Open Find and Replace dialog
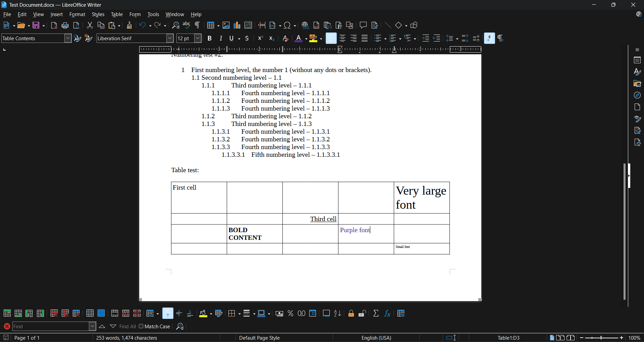This screenshot has width=644, height=342. tap(175, 25)
